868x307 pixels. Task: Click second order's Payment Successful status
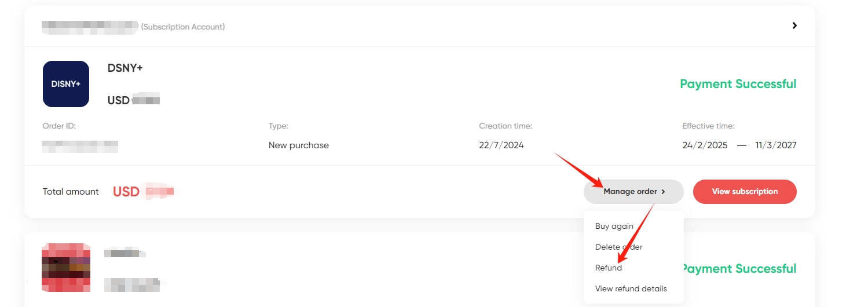(x=738, y=269)
